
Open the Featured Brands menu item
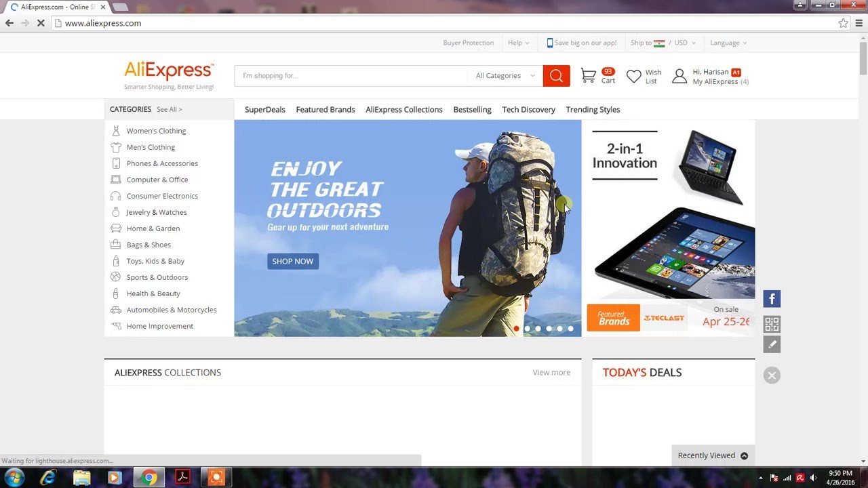pos(325,109)
